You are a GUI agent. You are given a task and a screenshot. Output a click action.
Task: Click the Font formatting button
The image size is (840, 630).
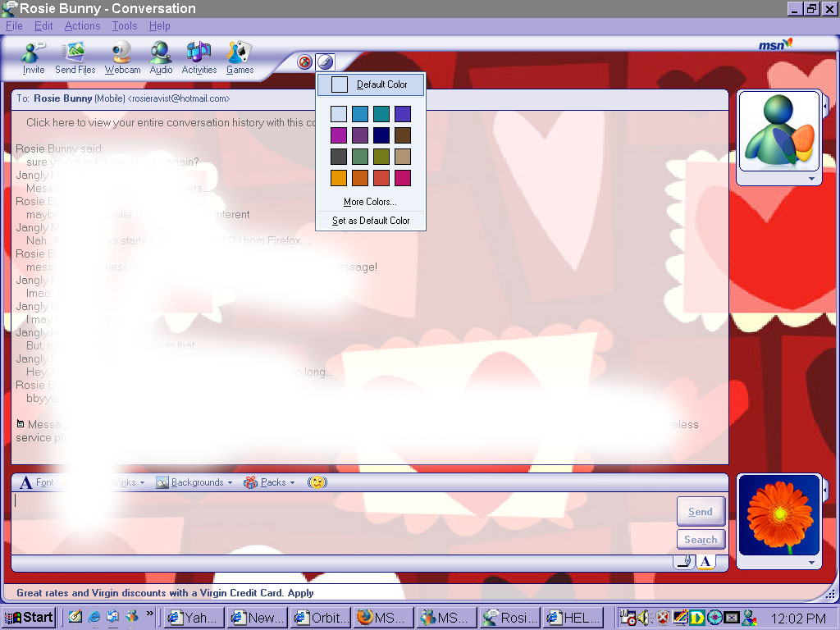[37, 482]
